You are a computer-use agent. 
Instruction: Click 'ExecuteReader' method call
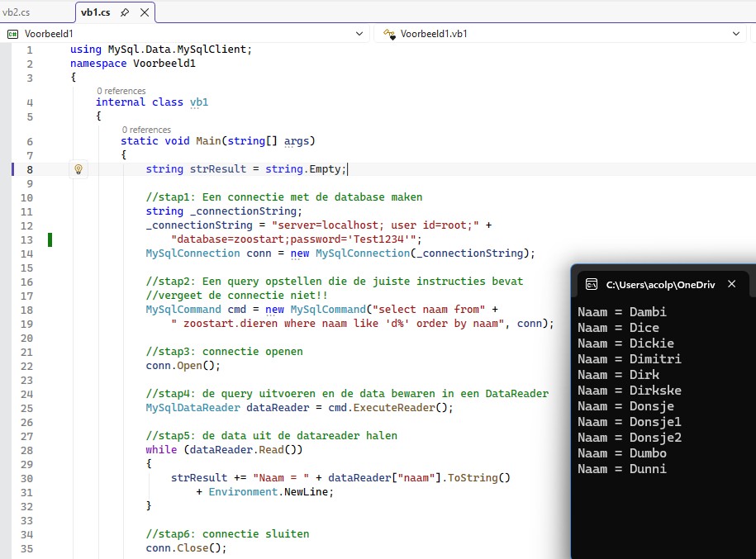tap(394, 408)
